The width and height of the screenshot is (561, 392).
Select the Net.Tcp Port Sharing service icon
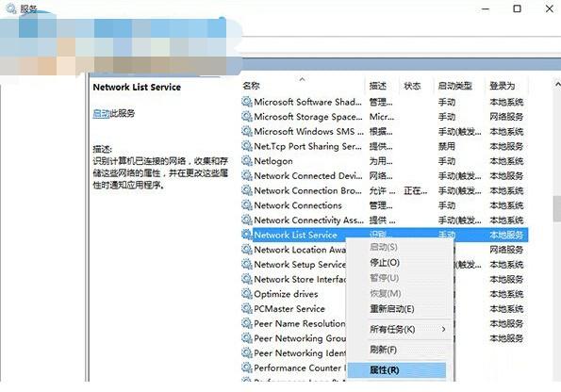pyautogui.click(x=246, y=146)
